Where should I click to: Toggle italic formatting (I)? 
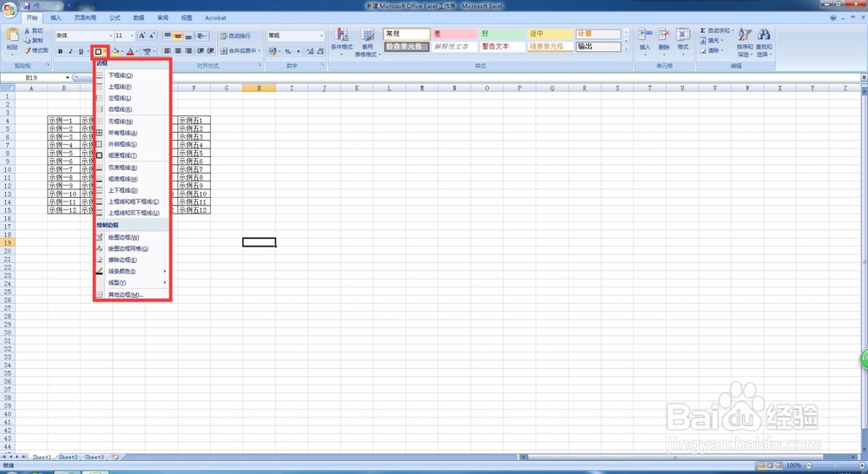(70, 51)
